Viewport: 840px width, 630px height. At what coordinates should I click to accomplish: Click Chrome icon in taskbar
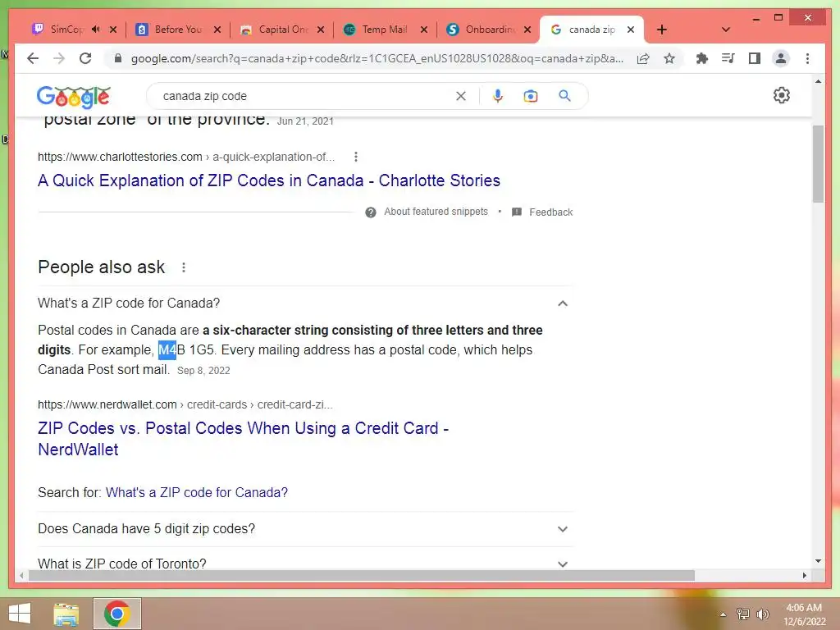[116, 614]
